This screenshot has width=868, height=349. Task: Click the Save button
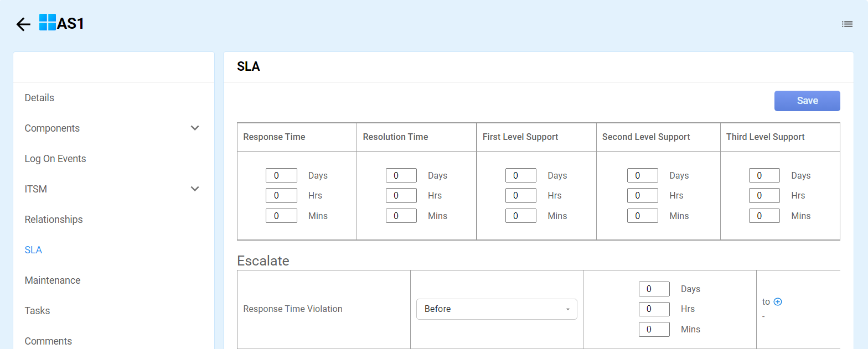coord(807,101)
